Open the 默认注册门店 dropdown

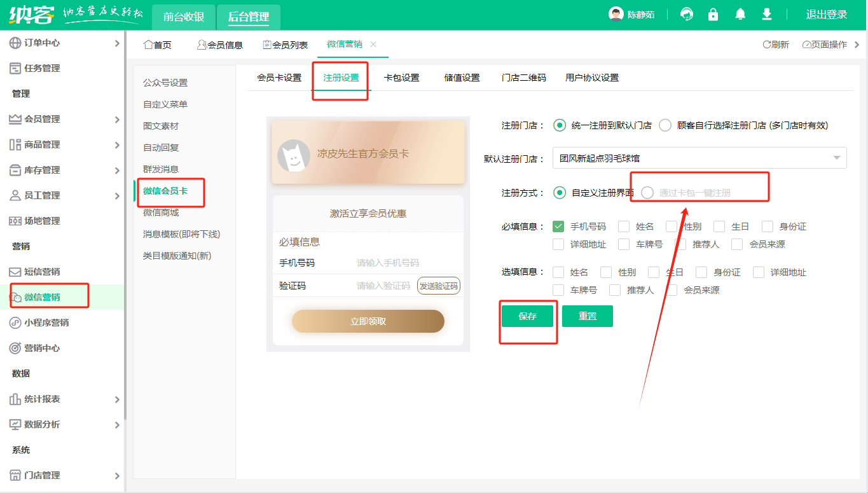tap(699, 158)
